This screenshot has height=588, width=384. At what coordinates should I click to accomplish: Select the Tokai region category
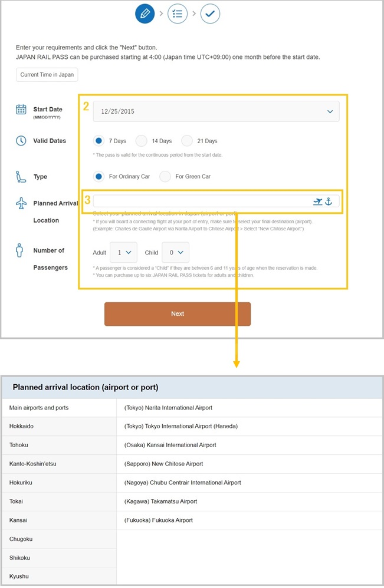(60, 501)
